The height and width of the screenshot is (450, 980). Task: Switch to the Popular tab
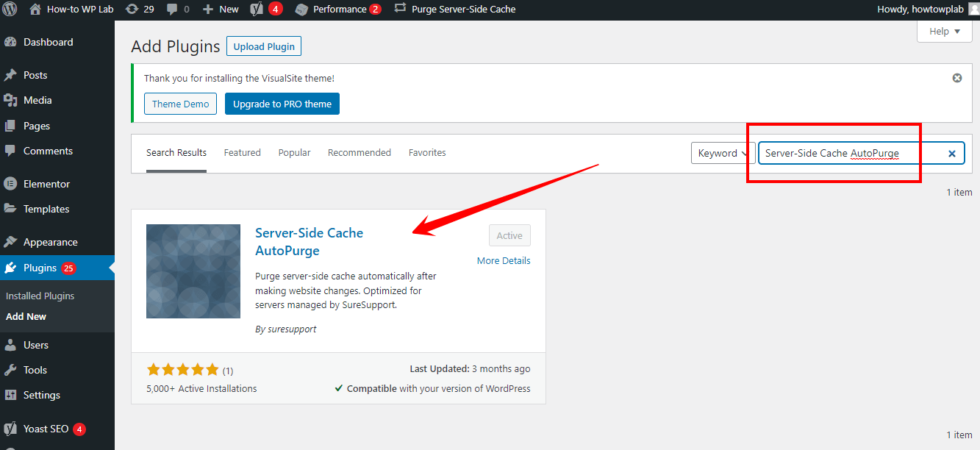tap(294, 153)
